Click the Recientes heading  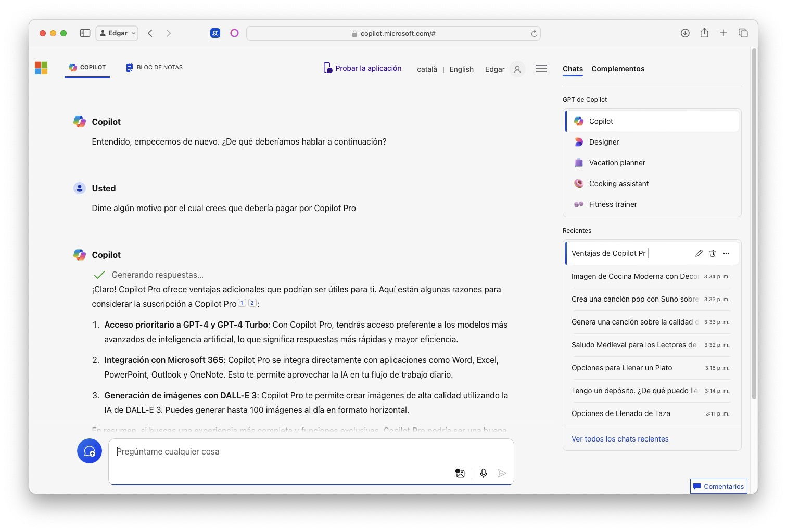577,230
